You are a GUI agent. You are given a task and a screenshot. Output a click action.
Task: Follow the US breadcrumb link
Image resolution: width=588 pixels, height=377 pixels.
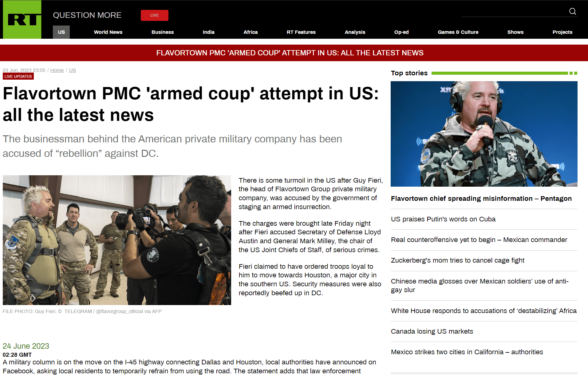73,70
